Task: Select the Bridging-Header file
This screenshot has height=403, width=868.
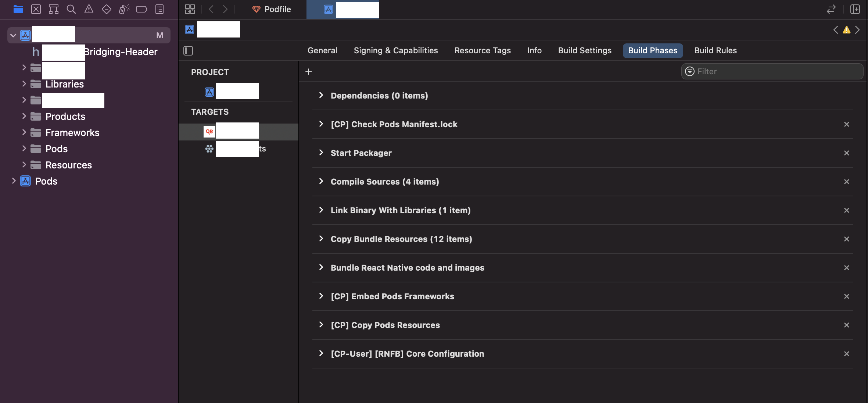Action: (x=121, y=52)
